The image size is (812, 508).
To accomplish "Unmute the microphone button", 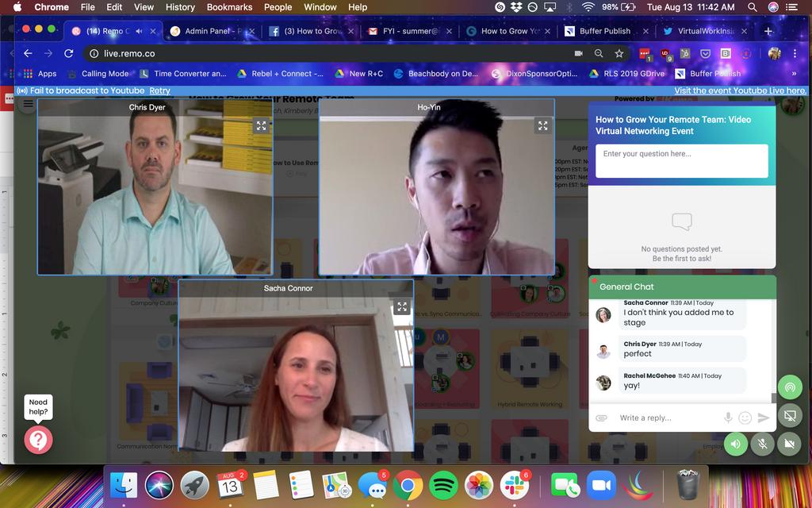I will 762,444.
